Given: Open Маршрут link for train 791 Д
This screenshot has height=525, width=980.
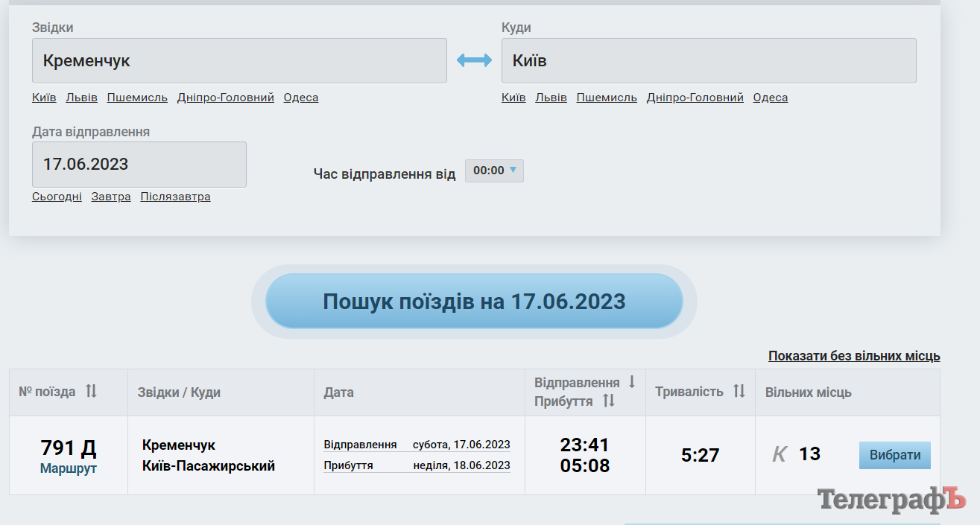Looking at the screenshot, I should 69,468.
